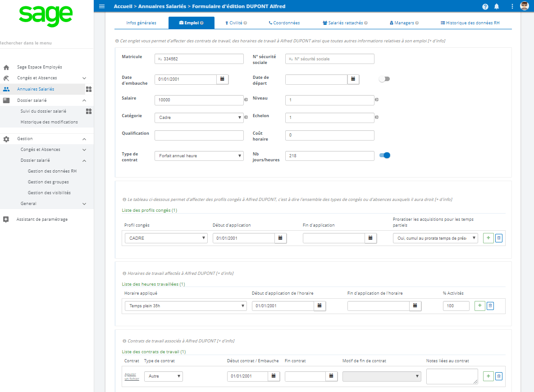Open the Managers tab
Screen dimensions: 534x392
pyautogui.click(x=404, y=23)
